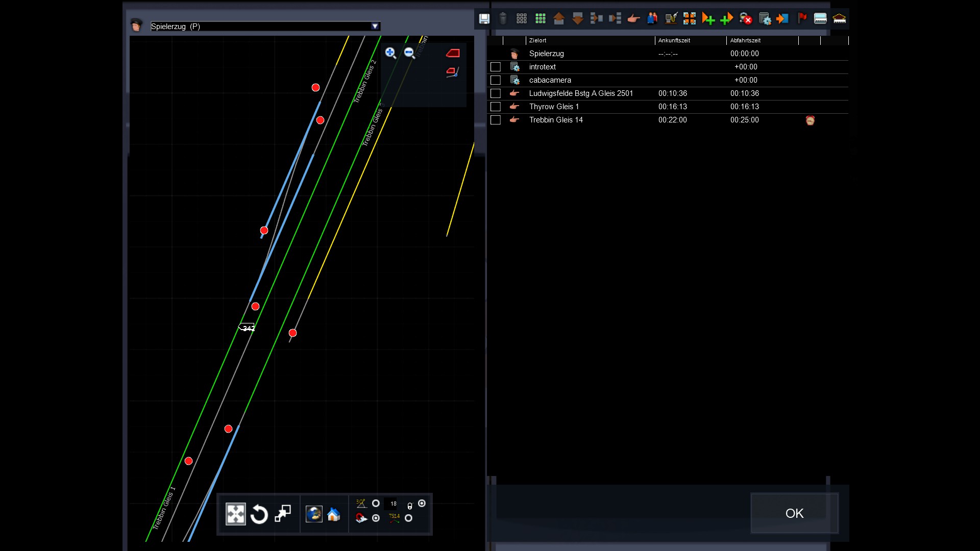The width and height of the screenshot is (980, 551).
Task: Click the pointing hand waypoint icon
Action: tap(633, 19)
